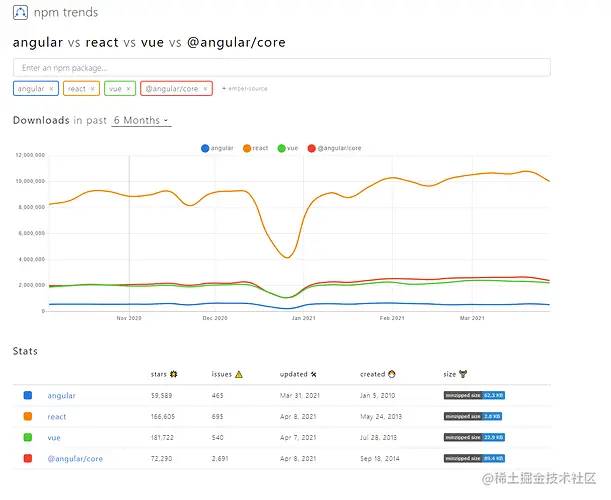Click the @angular/core package tag chip

click(177, 88)
